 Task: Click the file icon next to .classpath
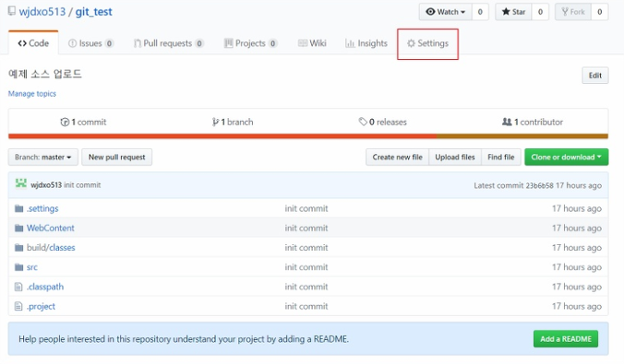18,287
